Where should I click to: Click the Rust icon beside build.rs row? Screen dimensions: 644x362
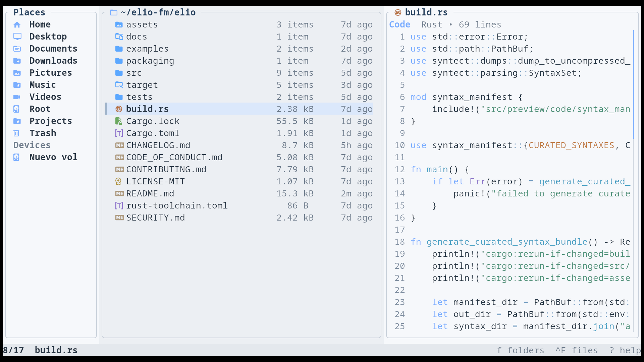coord(119,109)
